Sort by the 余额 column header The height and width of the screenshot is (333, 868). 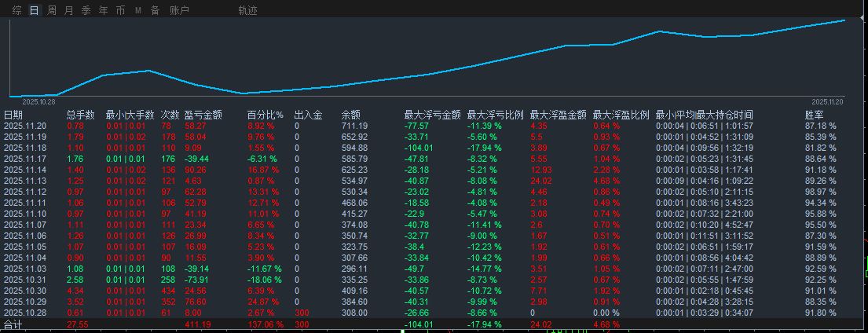point(351,115)
